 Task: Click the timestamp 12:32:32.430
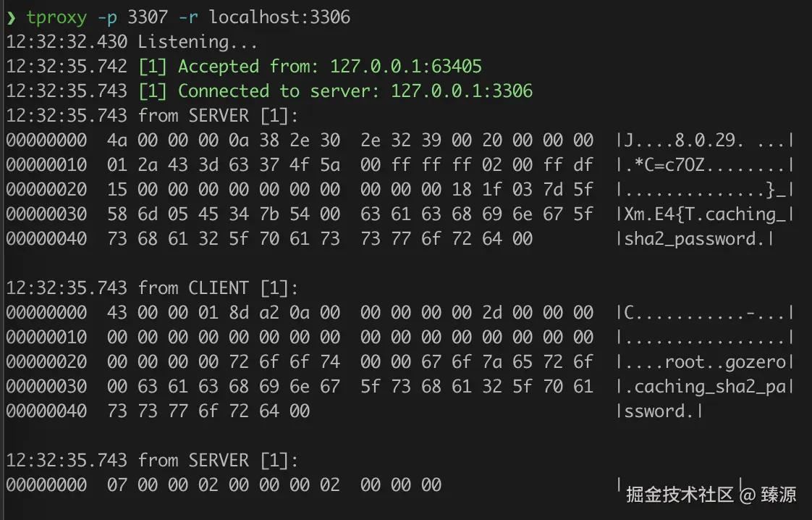pyautogui.click(x=67, y=42)
